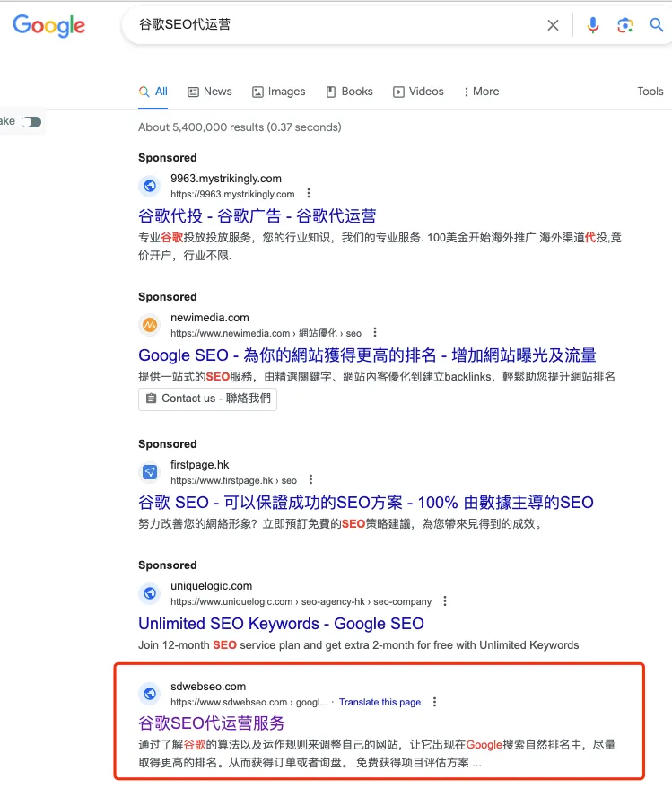672x797 pixels.
Task: Open options menu for firstpage.hk ad
Action: tap(310, 480)
